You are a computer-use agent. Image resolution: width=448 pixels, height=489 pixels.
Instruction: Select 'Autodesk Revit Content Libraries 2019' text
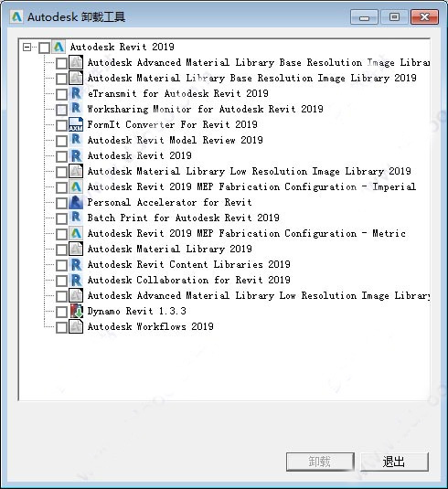coord(188,265)
